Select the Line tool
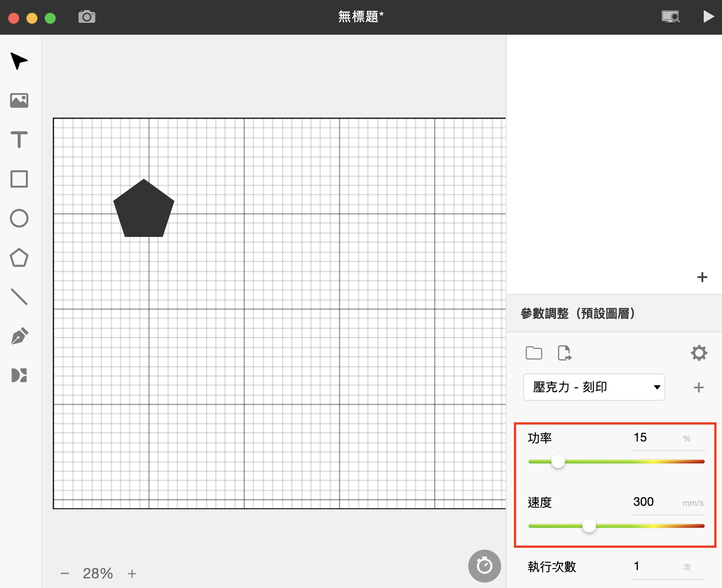This screenshot has height=588, width=722. pos(19,297)
